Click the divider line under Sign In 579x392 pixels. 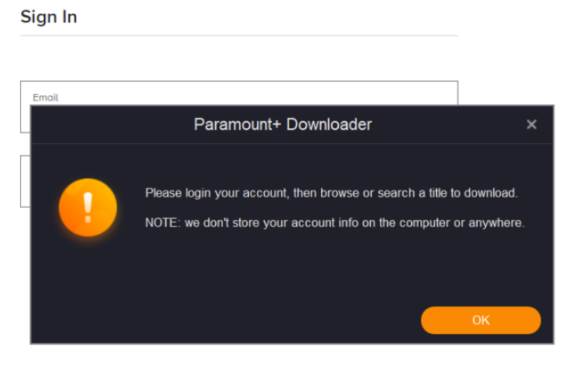pyautogui.click(x=239, y=36)
